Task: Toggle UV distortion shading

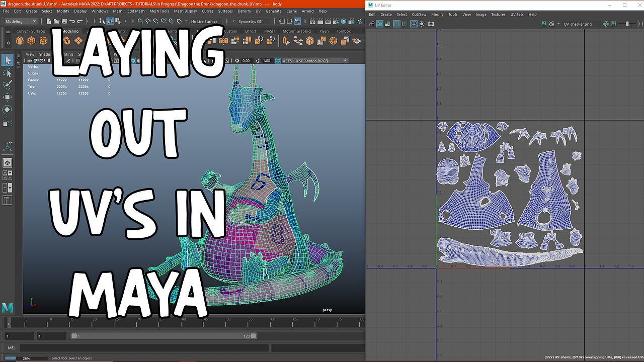Action: click(388, 24)
